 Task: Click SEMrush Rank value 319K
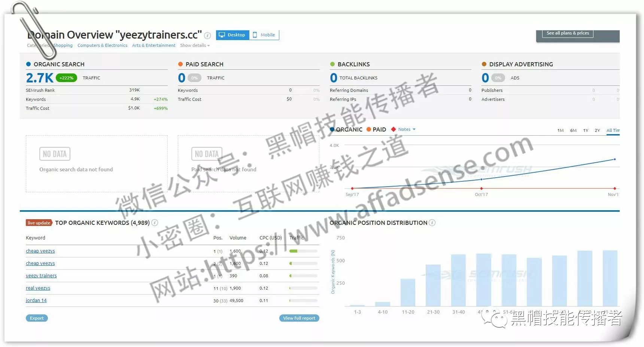tap(134, 90)
